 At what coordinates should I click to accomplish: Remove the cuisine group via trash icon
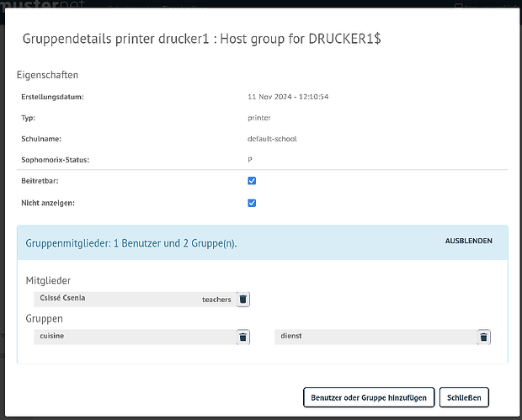point(243,337)
